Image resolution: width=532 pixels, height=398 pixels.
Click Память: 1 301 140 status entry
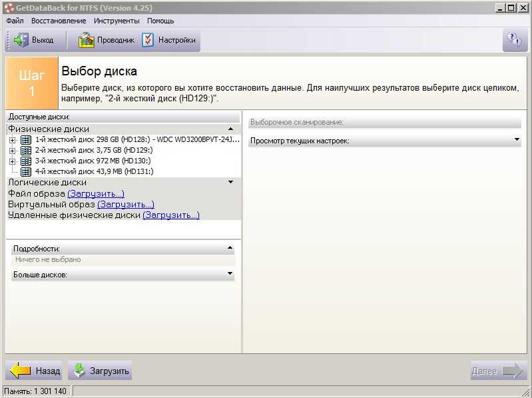click(35, 391)
